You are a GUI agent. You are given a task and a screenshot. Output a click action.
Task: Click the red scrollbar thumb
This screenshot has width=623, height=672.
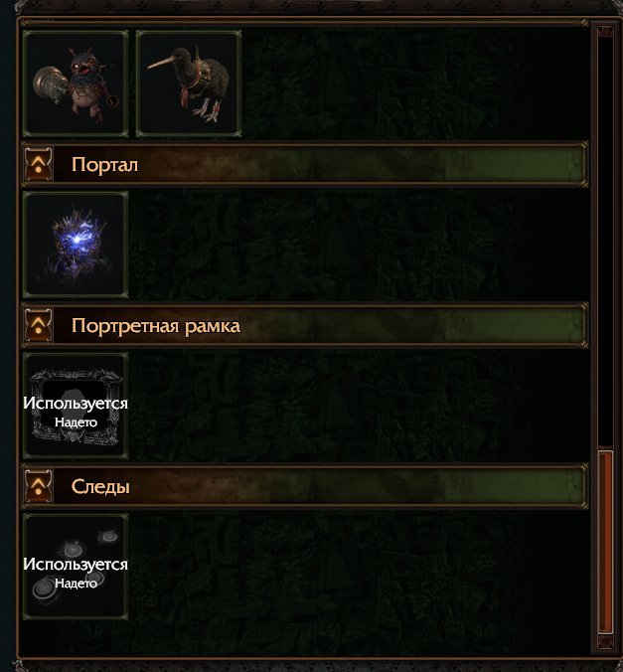point(605,542)
